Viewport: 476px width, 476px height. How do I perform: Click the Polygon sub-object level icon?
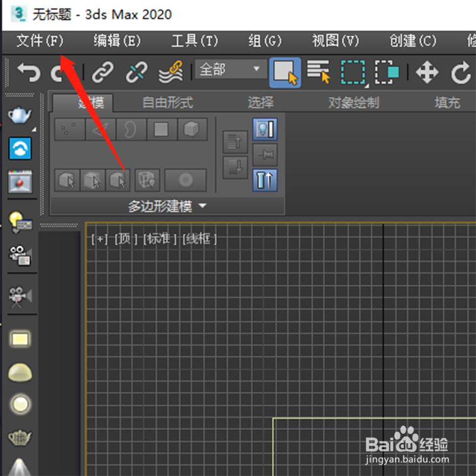(x=162, y=129)
